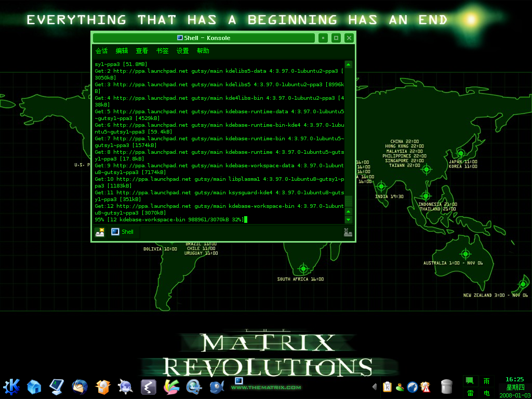Click the Konsole bottom-right close session icon

[348, 232]
